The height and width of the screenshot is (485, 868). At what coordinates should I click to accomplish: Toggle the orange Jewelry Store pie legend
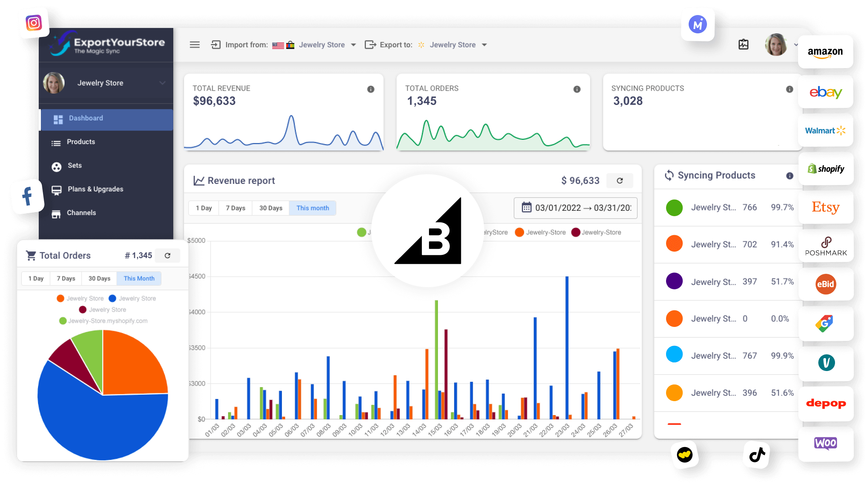point(80,299)
